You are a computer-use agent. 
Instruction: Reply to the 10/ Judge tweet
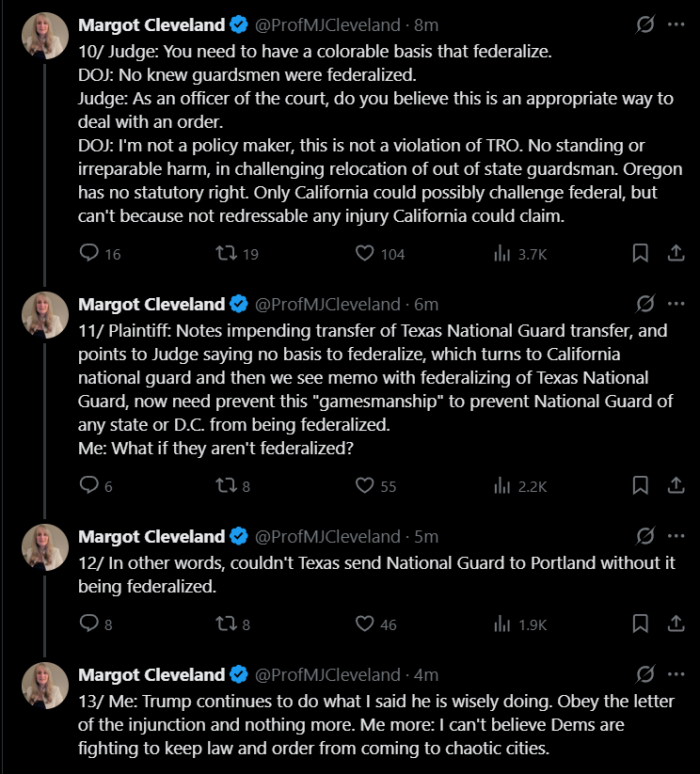pos(89,253)
